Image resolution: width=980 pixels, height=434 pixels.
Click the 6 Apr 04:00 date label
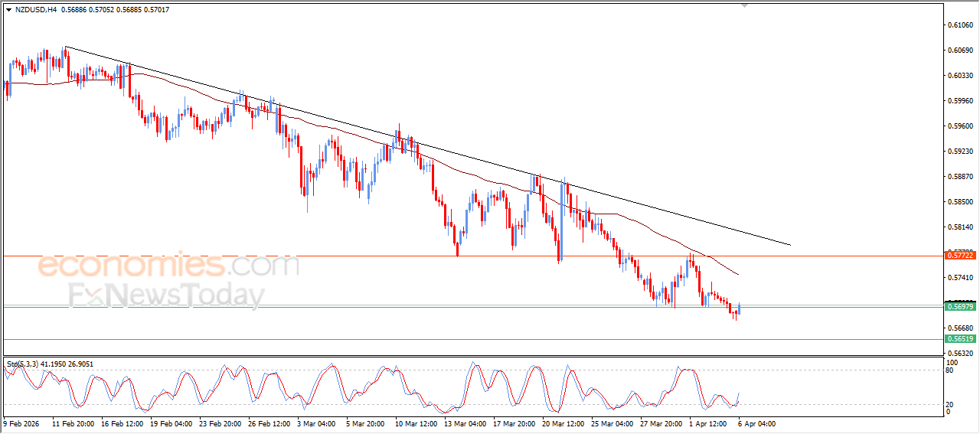pos(756,423)
